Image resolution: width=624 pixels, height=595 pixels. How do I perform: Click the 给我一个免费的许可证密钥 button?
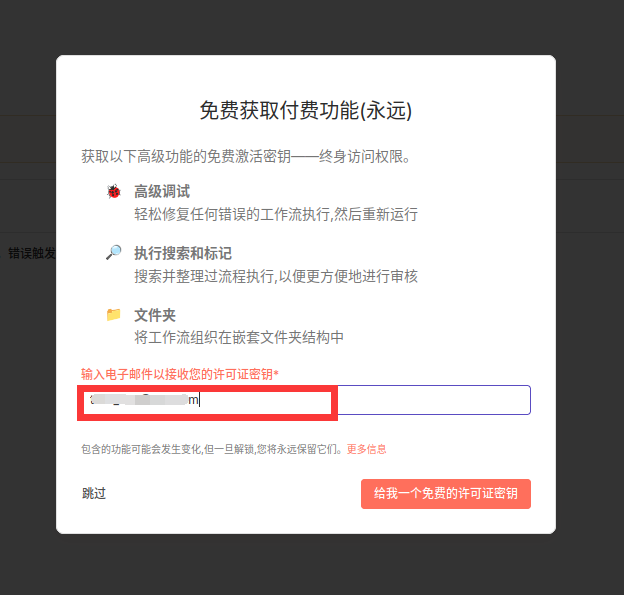[x=445, y=494]
